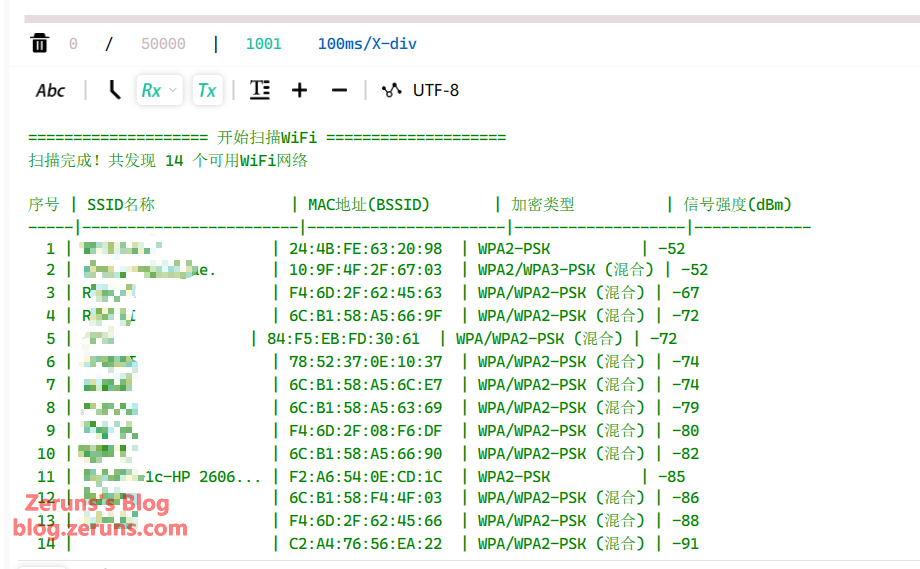Screen dimensions: 920x569
Task: Expand the Rx dropdown chevron
Action: click(x=173, y=90)
